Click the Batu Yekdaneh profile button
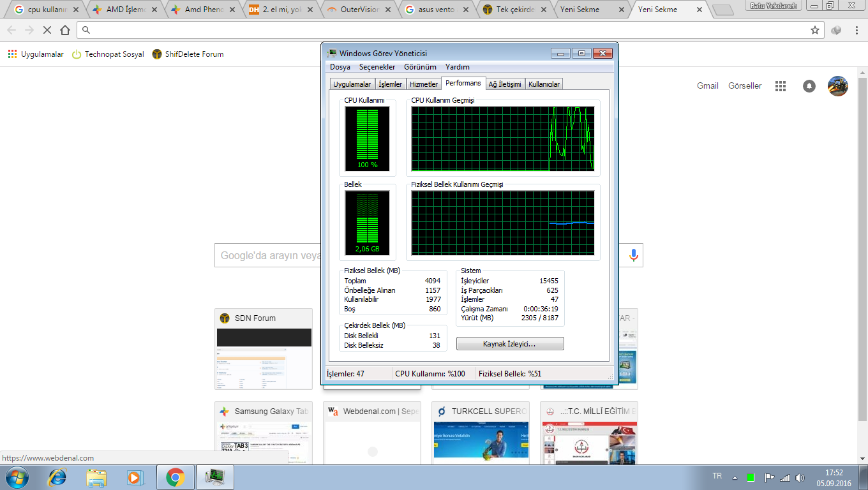The image size is (868, 490). [x=775, y=5]
